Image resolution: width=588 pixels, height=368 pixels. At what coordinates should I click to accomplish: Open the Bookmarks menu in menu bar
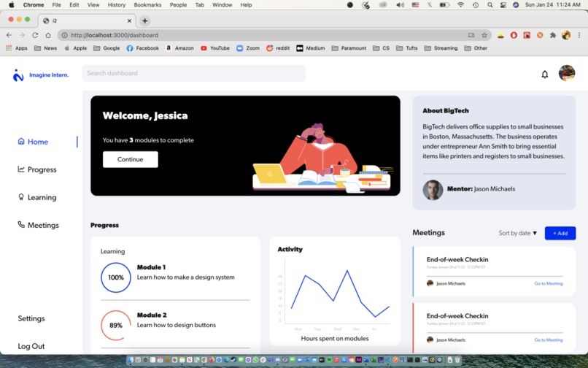point(147,5)
